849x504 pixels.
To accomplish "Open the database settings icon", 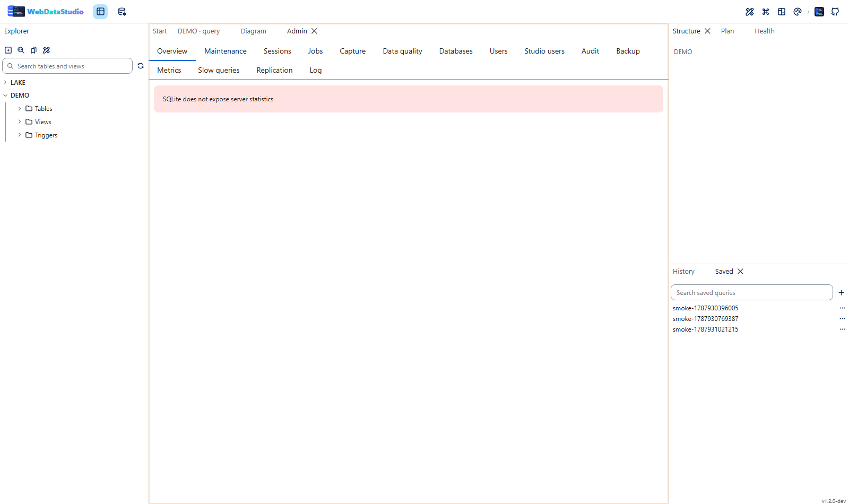I will point(122,12).
